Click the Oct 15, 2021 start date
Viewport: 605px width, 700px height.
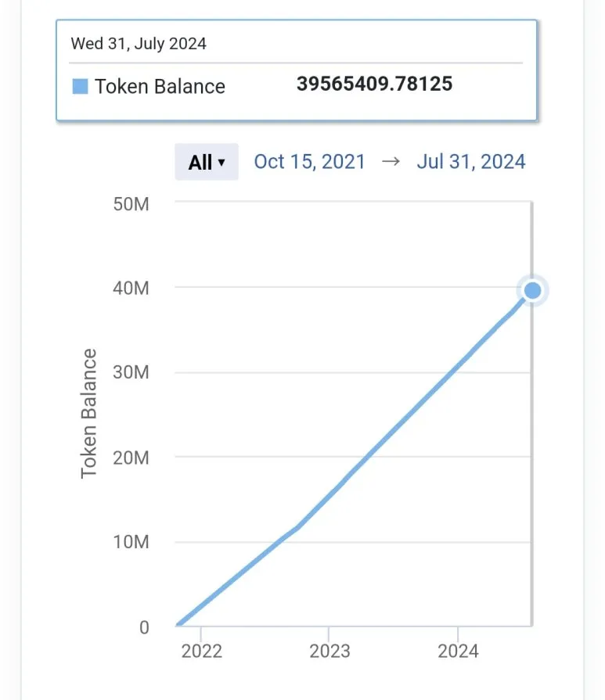[x=309, y=162]
